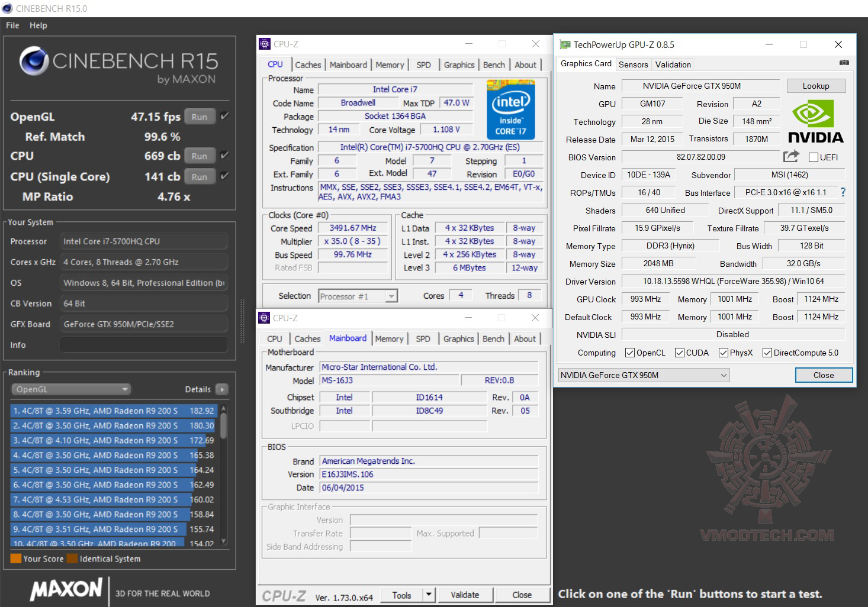Toggle the DirectCompute 5.0 checkbox

pos(767,353)
